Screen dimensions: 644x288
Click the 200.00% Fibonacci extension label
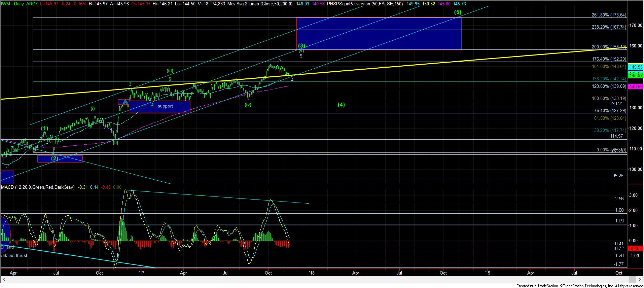[609, 47]
